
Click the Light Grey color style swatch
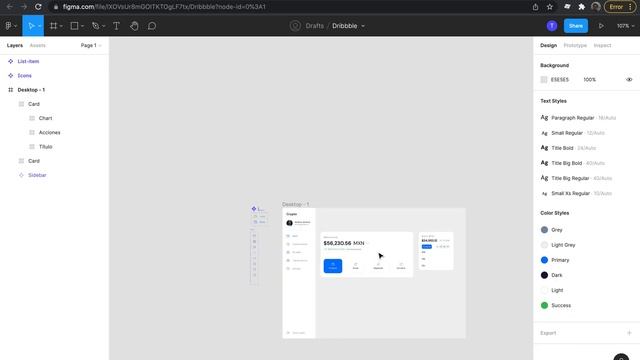[544, 245]
